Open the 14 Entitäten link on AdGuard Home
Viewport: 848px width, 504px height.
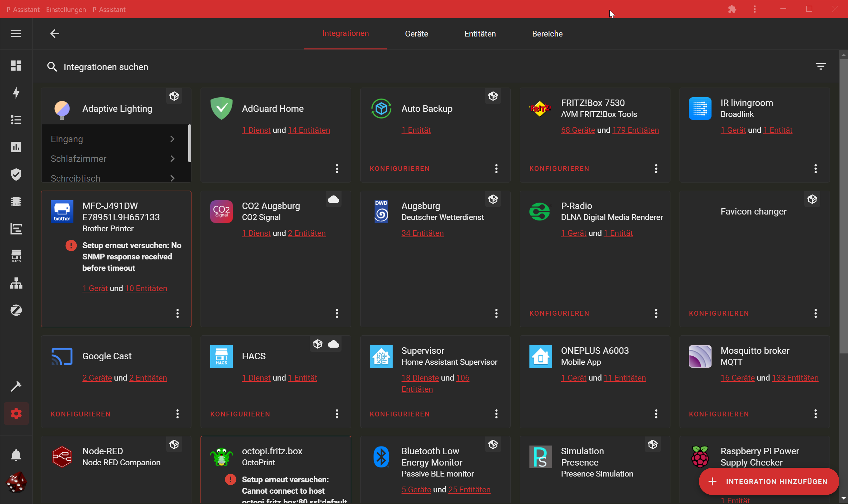pyautogui.click(x=309, y=130)
